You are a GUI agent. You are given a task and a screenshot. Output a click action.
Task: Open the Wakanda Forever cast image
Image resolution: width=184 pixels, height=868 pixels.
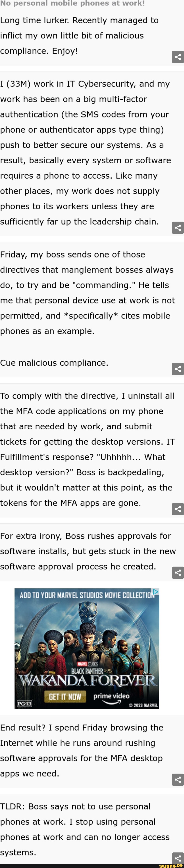[87, 633]
